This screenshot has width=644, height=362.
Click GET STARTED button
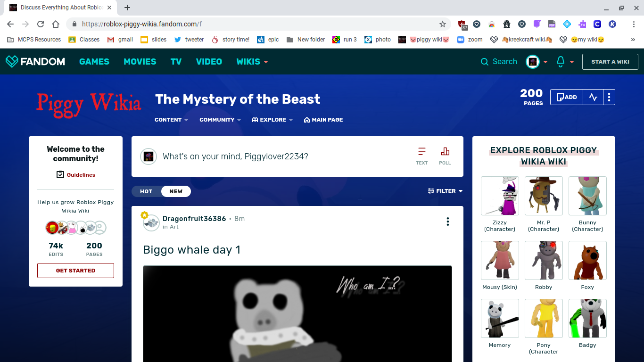coord(75,271)
